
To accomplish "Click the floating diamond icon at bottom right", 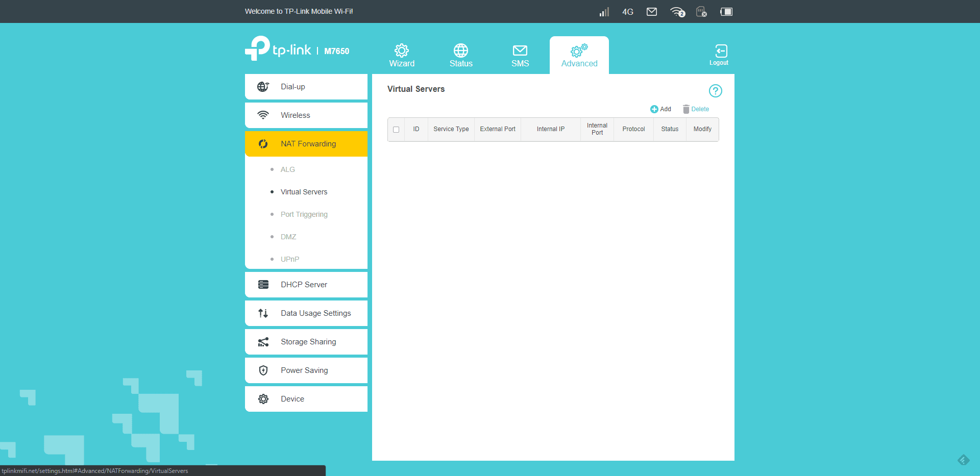I will (x=964, y=460).
